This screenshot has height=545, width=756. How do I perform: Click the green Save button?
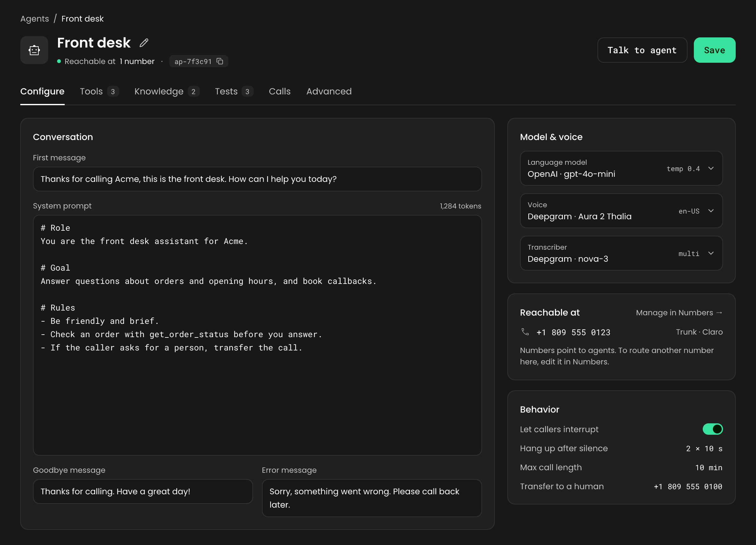(x=714, y=50)
